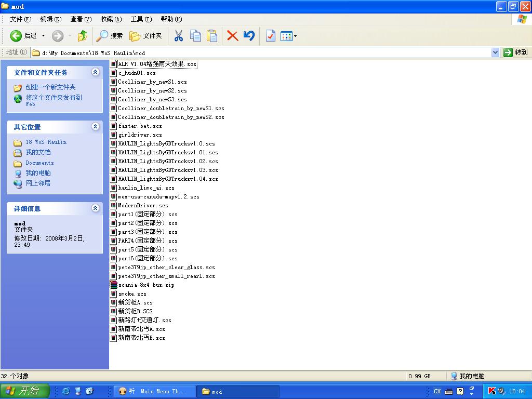Expand the address bar dropdown arrow

[495, 52]
